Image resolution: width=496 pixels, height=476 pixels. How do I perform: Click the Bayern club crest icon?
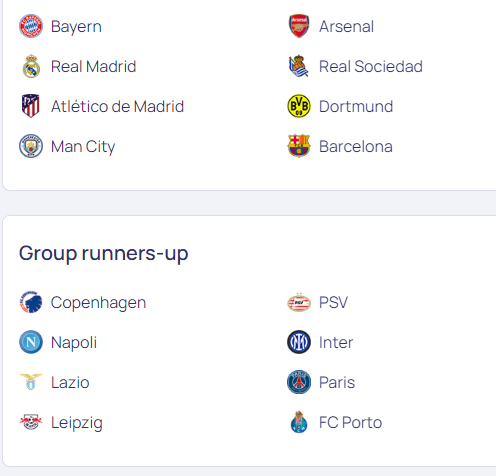click(31, 26)
